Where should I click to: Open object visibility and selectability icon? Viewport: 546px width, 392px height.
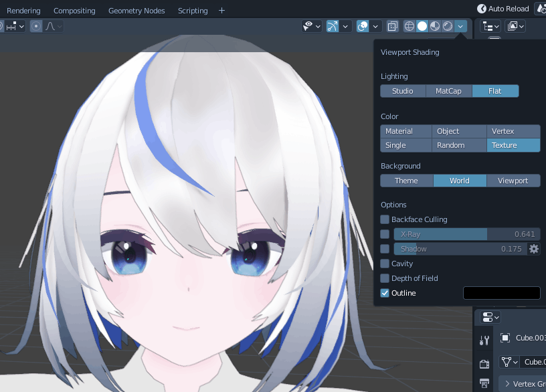(308, 26)
